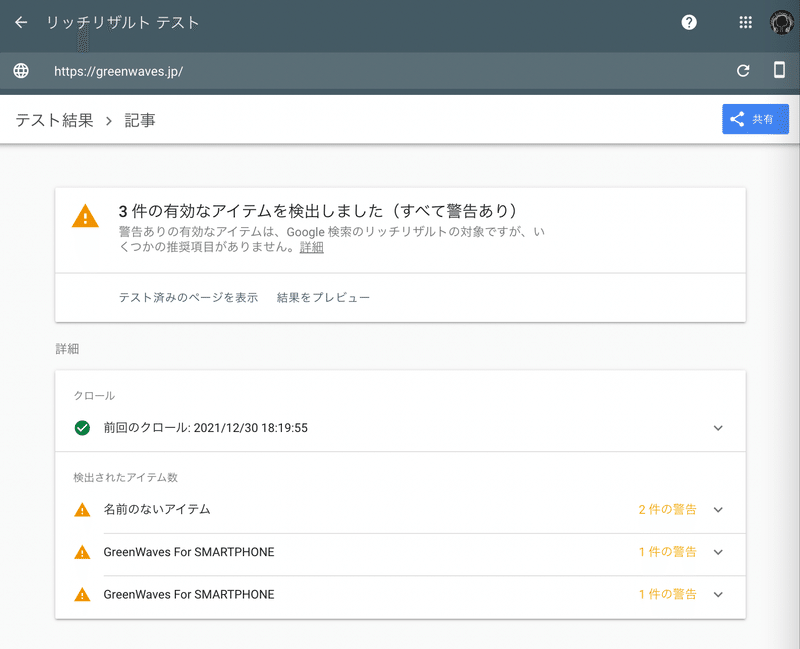The image size is (800, 649).
Task: Click the reload test refresh icon
Action: 743,70
